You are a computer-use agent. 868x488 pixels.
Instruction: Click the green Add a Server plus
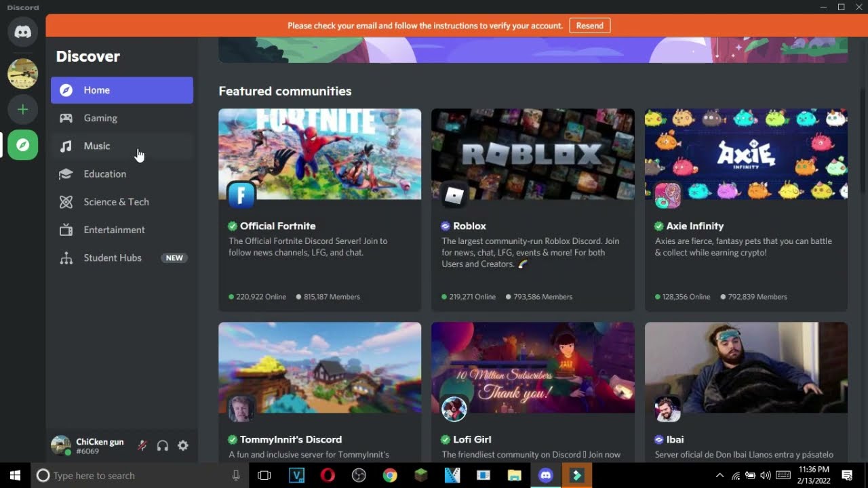point(22,109)
